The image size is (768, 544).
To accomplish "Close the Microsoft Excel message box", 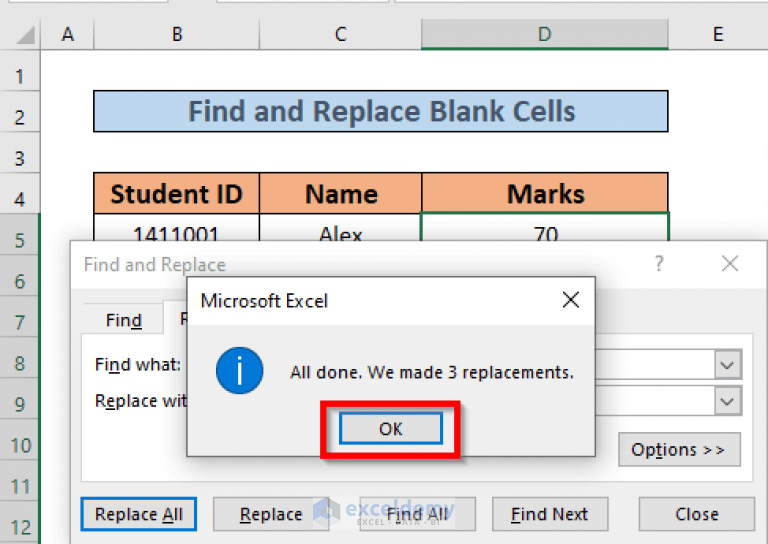I will [x=571, y=300].
